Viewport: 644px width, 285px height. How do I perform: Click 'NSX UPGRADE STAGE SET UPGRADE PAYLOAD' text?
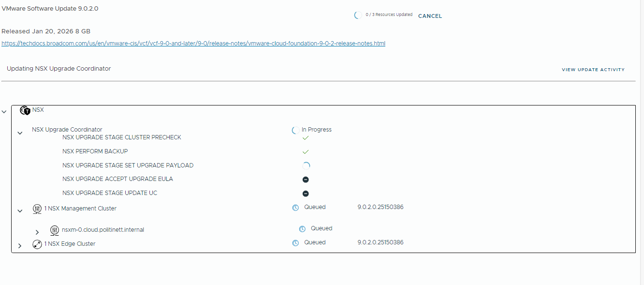pyautogui.click(x=128, y=165)
